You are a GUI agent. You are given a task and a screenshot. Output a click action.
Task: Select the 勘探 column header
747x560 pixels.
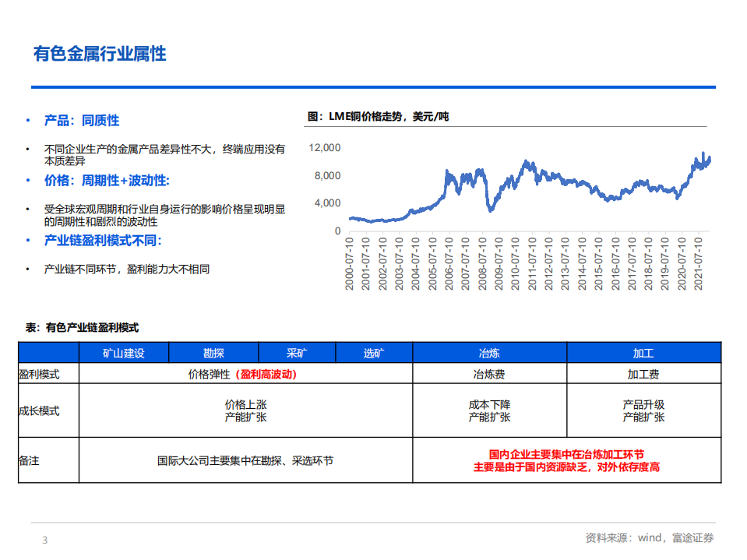point(212,352)
